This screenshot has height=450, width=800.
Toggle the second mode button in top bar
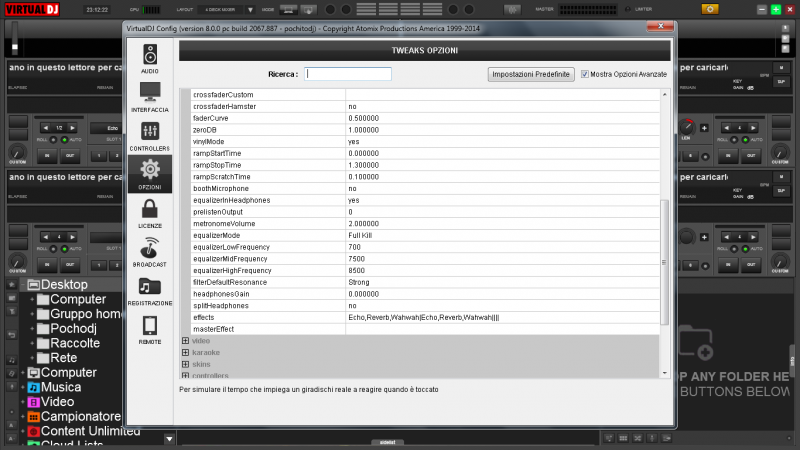[x=309, y=9]
